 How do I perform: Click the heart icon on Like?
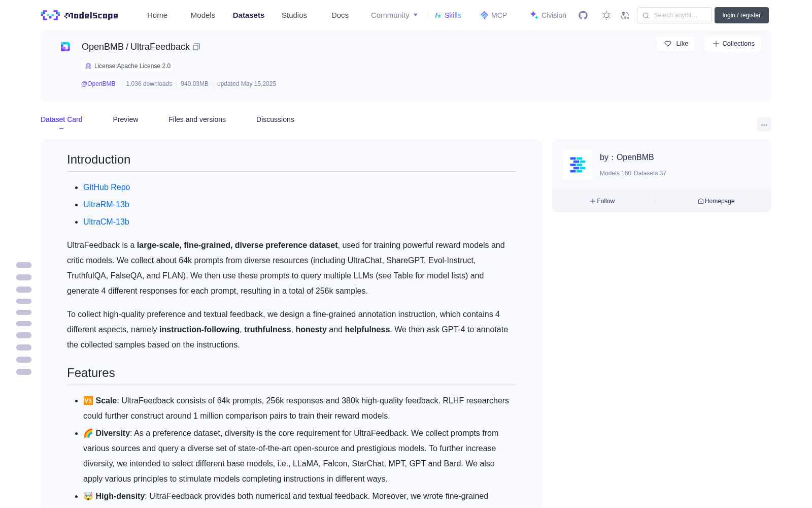(668, 44)
